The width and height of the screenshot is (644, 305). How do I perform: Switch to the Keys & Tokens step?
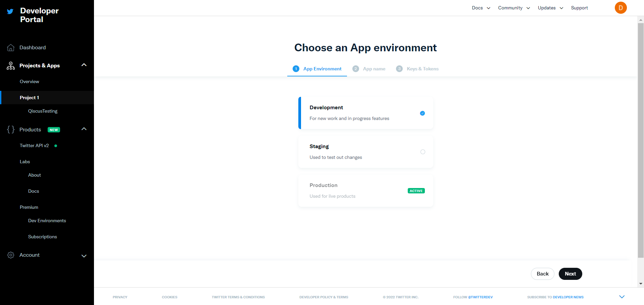pyautogui.click(x=417, y=69)
